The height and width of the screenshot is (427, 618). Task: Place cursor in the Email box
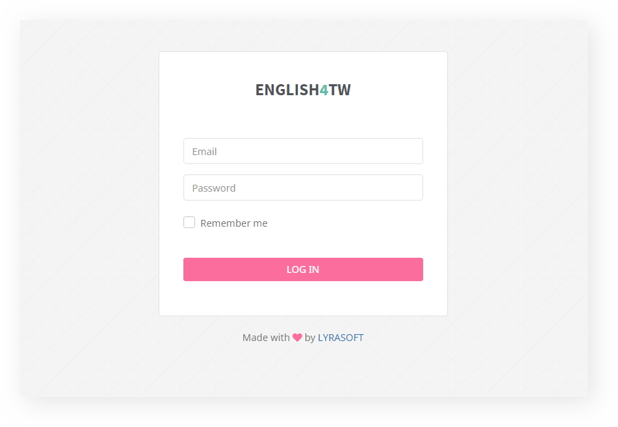[302, 151]
